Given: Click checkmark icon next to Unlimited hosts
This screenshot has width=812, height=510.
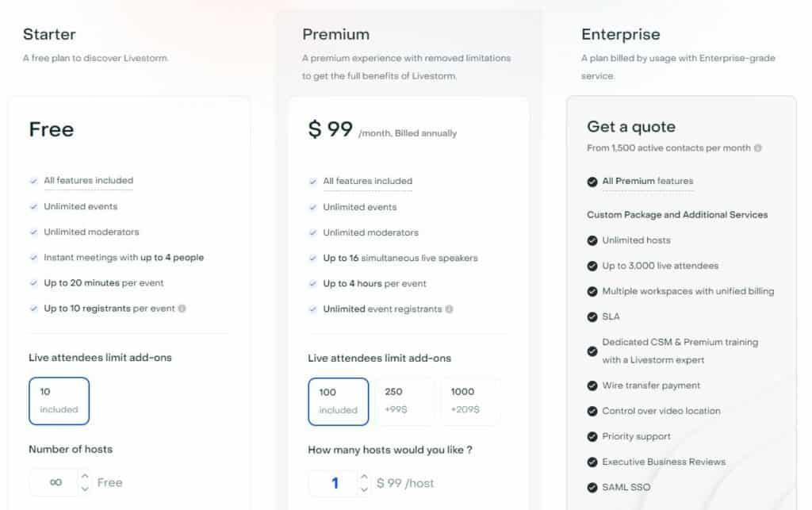Looking at the screenshot, I should click(592, 240).
